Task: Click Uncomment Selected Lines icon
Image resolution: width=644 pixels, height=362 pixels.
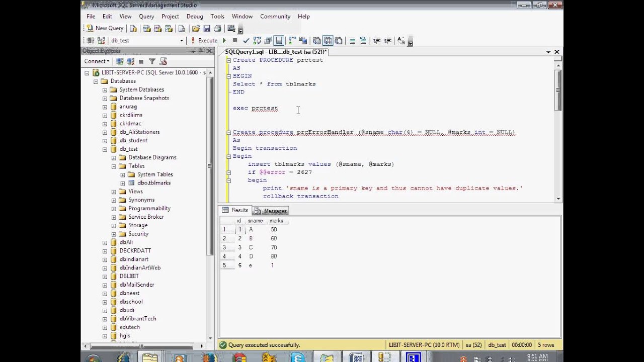Action: (363, 40)
